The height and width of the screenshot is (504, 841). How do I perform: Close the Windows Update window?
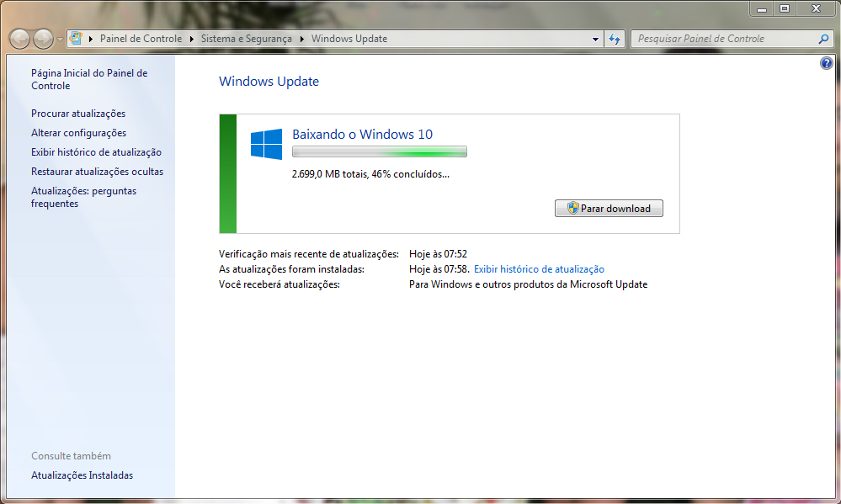click(816, 9)
